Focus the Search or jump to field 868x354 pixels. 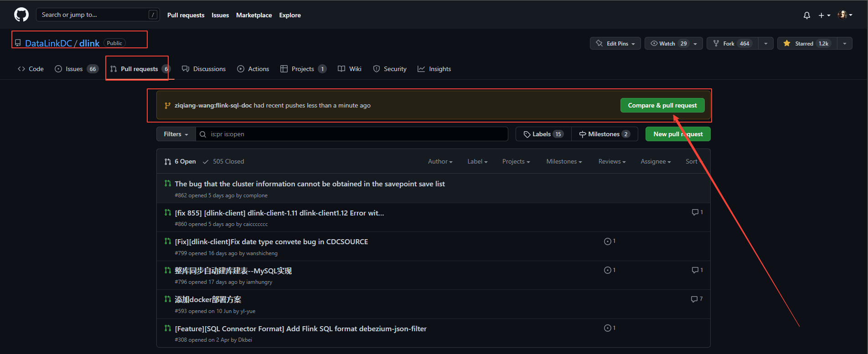[98, 15]
